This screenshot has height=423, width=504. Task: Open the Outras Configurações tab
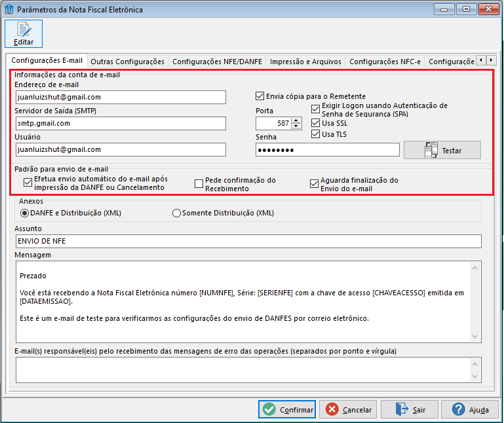127,62
